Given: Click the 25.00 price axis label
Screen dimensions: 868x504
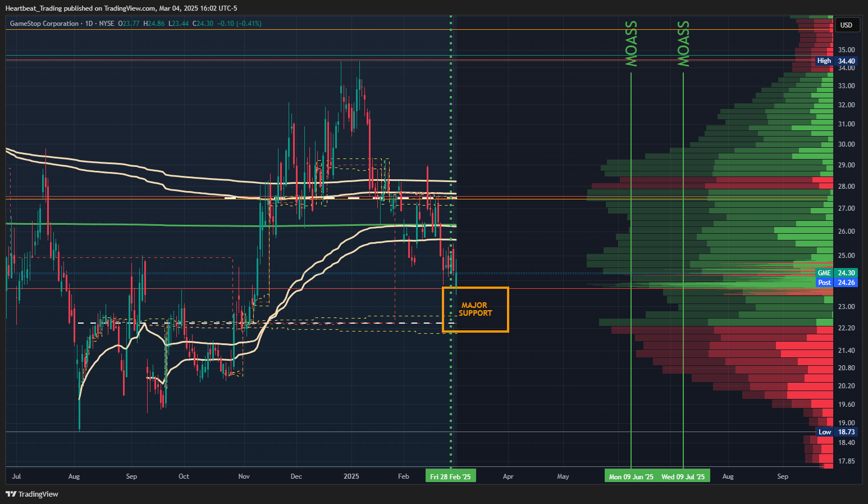Looking at the screenshot, I should click(x=846, y=256).
